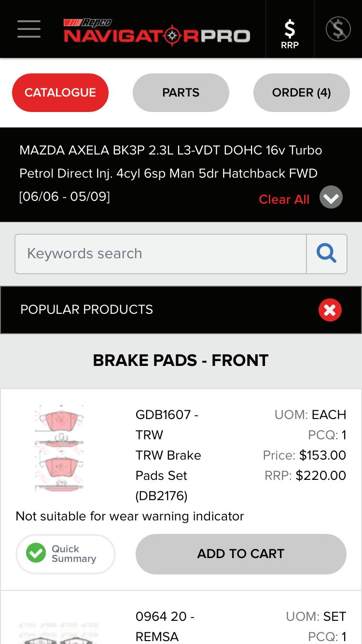Viewport: 362px width, 644px height.
Task: Open the 0964 20 REMSA product title
Action: (164, 626)
